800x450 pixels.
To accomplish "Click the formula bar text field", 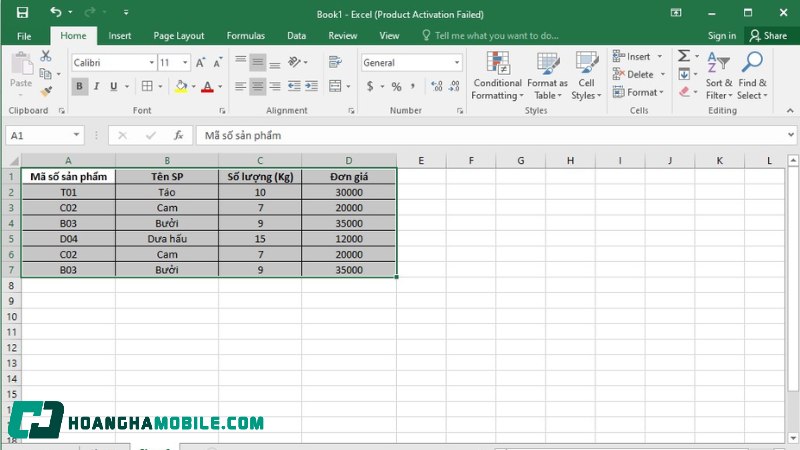I will 490,135.
